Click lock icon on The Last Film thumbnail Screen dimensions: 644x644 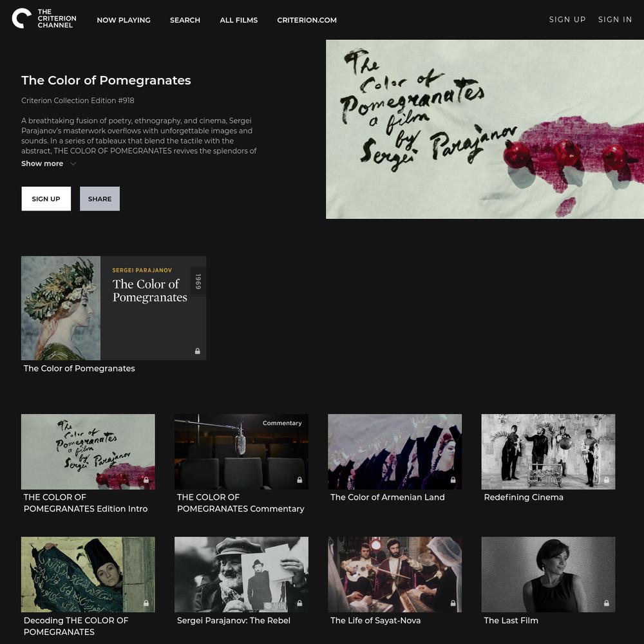point(607,603)
